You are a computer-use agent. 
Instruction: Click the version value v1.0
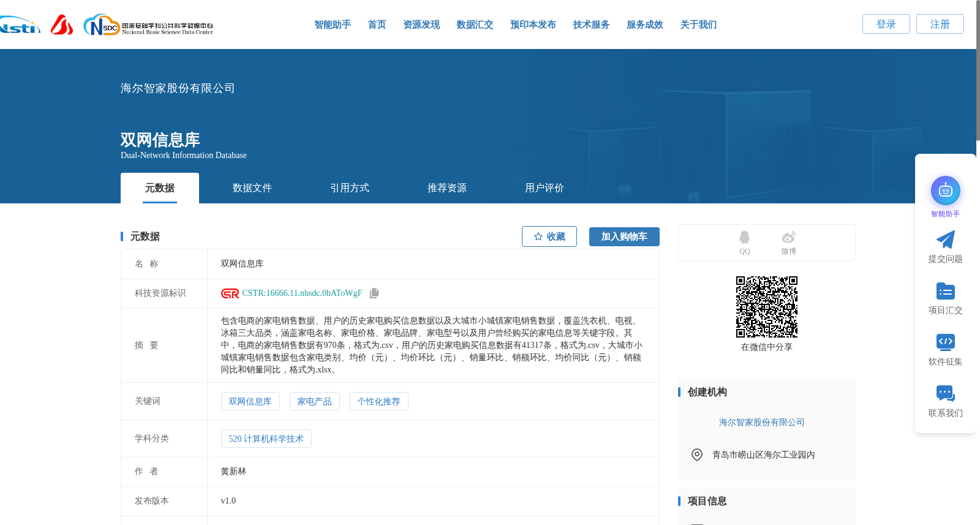pos(228,501)
